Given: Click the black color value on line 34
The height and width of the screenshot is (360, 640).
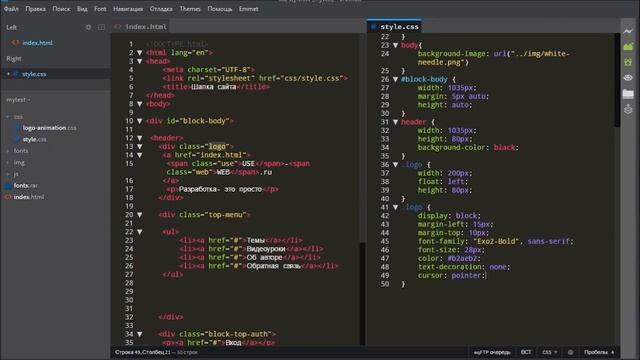Looking at the screenshot, I should 504,147.
